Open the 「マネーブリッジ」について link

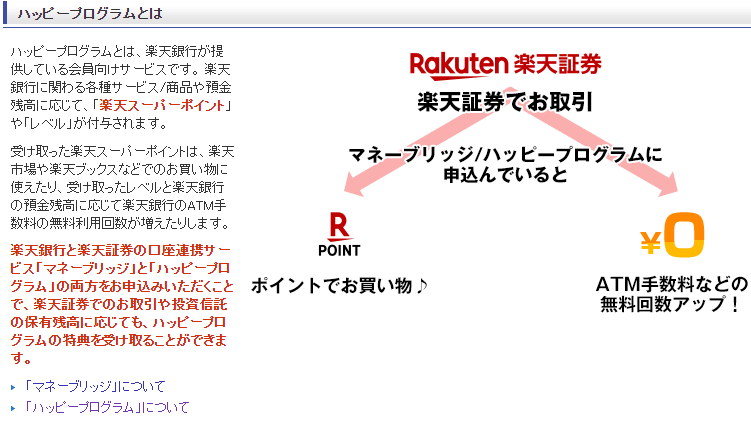(x=94, y=386)
